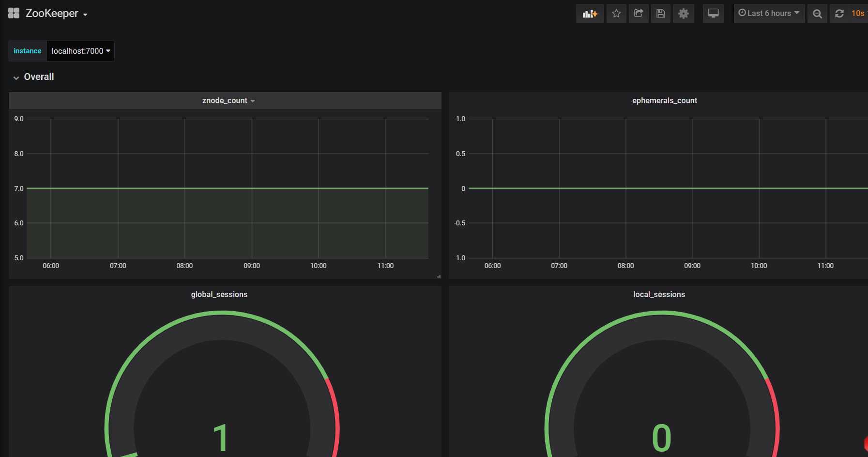Refresh the dashboard now
The width and height of the screenshot is (868, 457).
[839, 14]
